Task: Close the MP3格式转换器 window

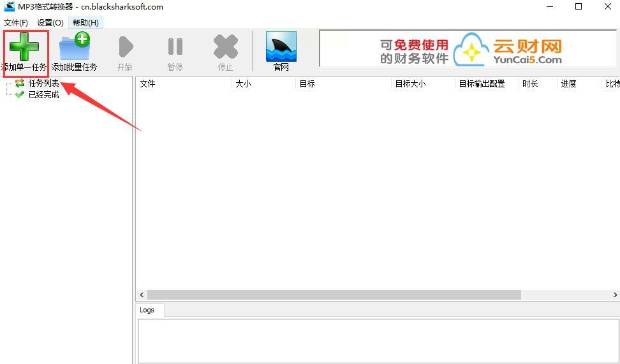Action: point(608,7)
